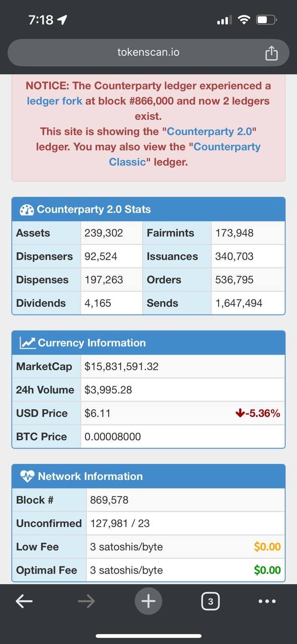Tap the MarketCap value $15,831,591.32
The height and width of the screenshot is (644, 297).
pyautogui.click(x=122, y=367)
